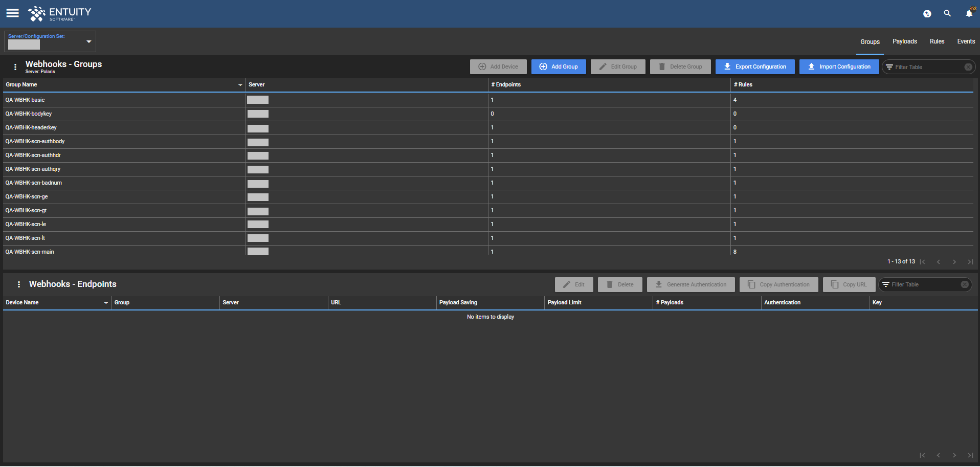
Task: Click the Add Device button
Action: click(498, 67)
